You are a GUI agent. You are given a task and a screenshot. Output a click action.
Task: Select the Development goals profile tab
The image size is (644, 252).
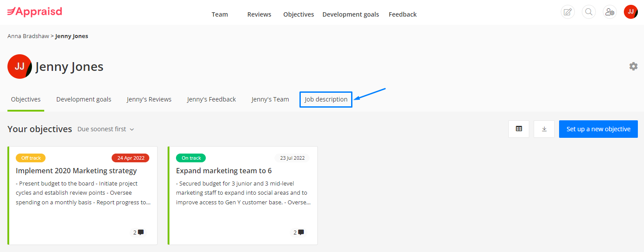click(84, 99)
